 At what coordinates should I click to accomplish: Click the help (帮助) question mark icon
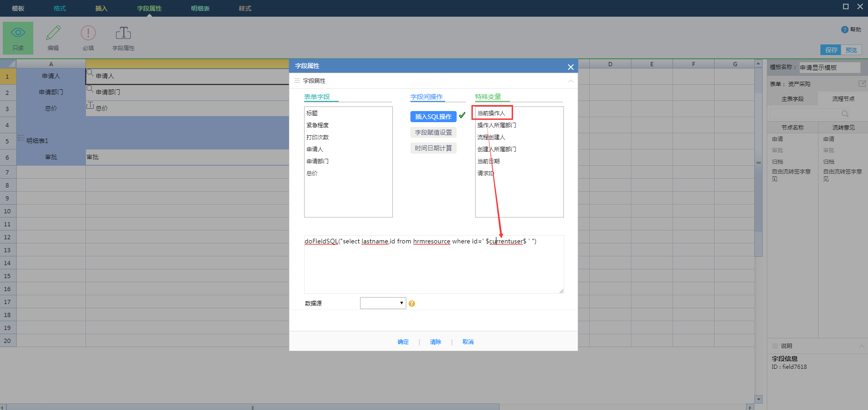pos(844,30)
